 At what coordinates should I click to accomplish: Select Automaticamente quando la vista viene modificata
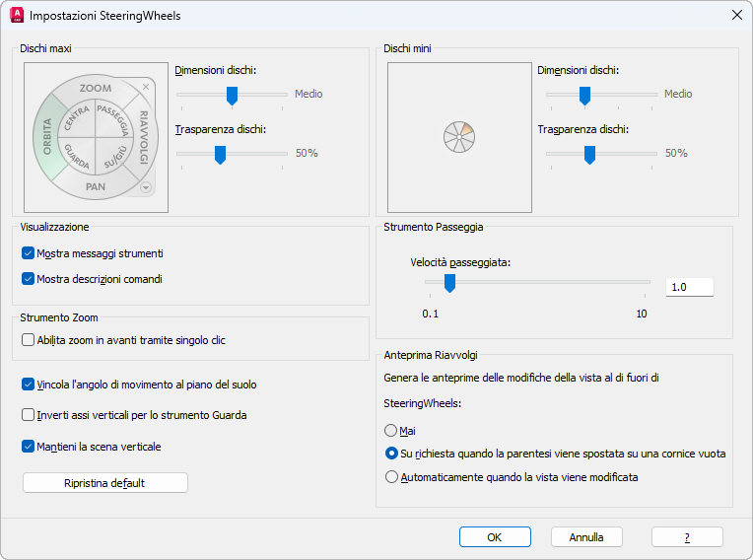(x=392, y=477)
